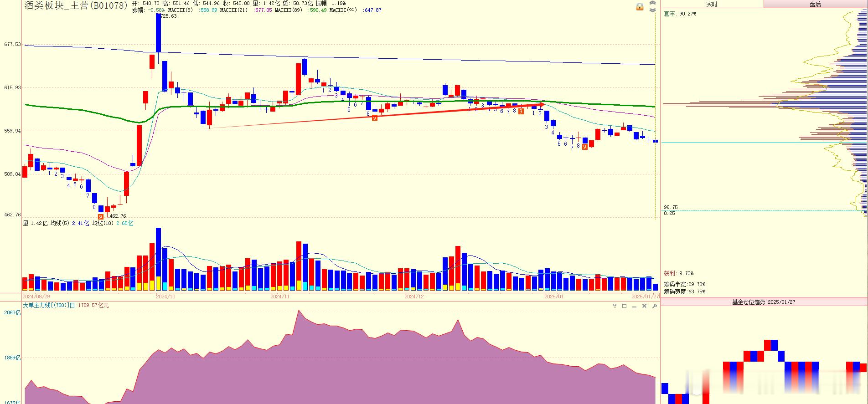Screen dimensions: 868x404
Task: Click the 2024/12 date label on the axis
Action: click(414, 297)
